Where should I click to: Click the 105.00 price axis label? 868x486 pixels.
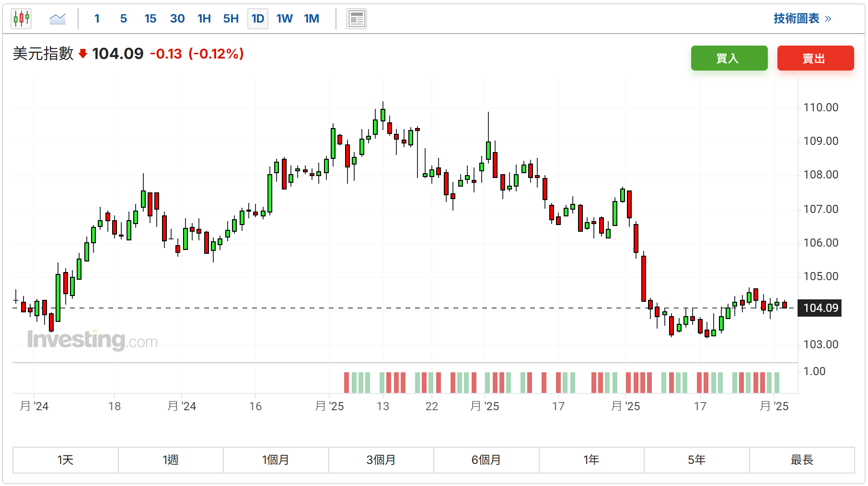tap(821, 276)
